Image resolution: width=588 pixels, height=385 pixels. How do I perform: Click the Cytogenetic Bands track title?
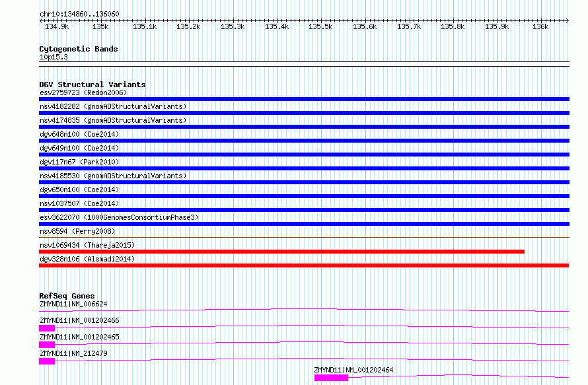[x=79, y=49]
